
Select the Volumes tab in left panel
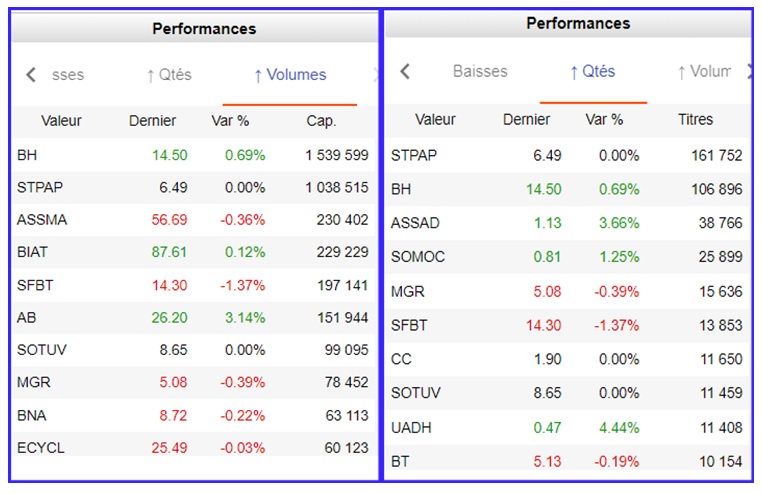click(x=289, y=75)
